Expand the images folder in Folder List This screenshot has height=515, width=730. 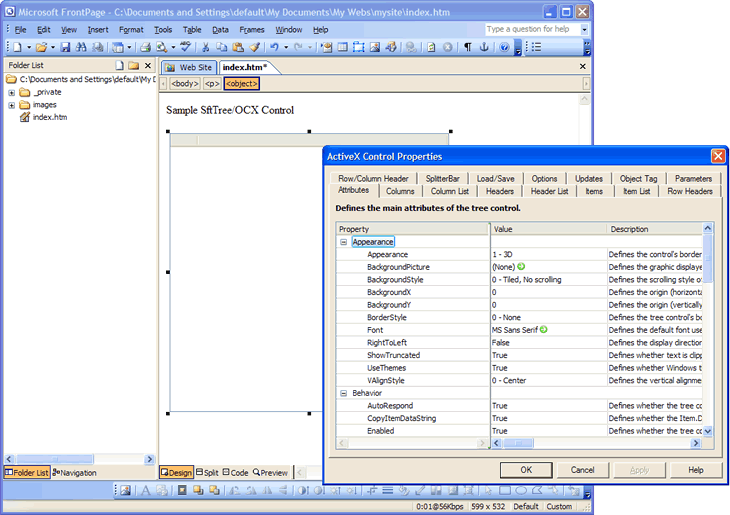pos(11,105)
